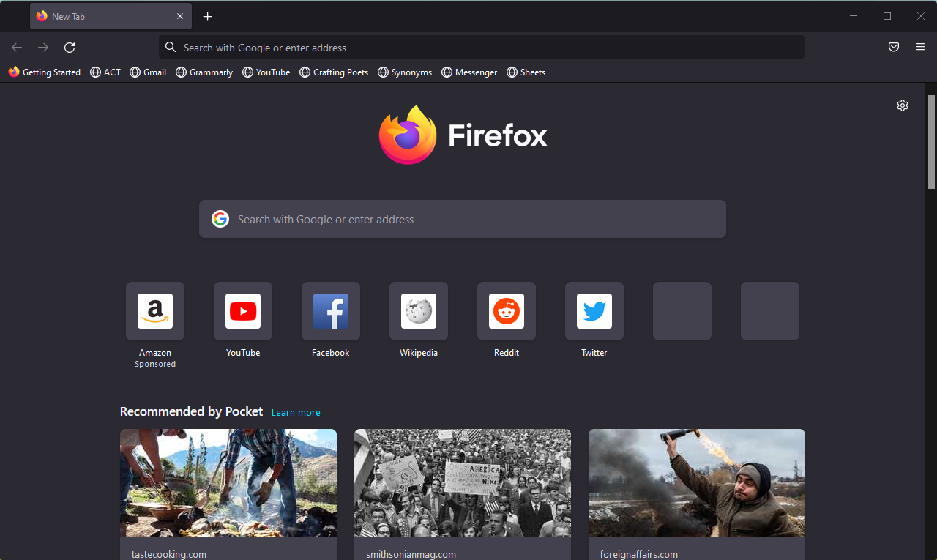The image size is (937, 560).
Task: Select the New Tab browser tab
Action: coord(102,16)
